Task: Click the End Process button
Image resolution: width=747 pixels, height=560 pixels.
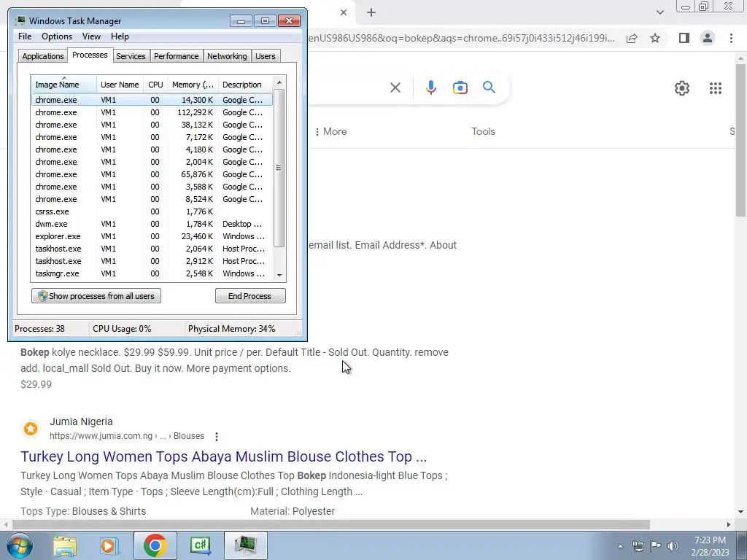Action: pyautogui.click(x=250, y=296)
